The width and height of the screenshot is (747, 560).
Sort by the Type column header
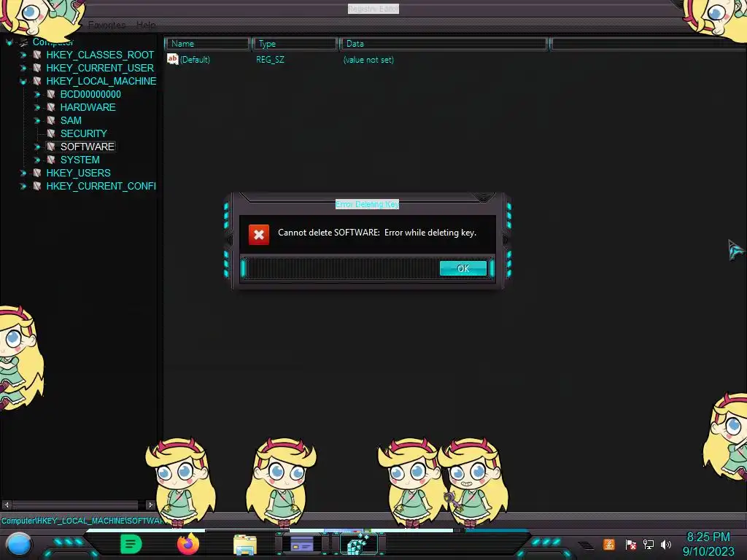(x=295, y=44)
